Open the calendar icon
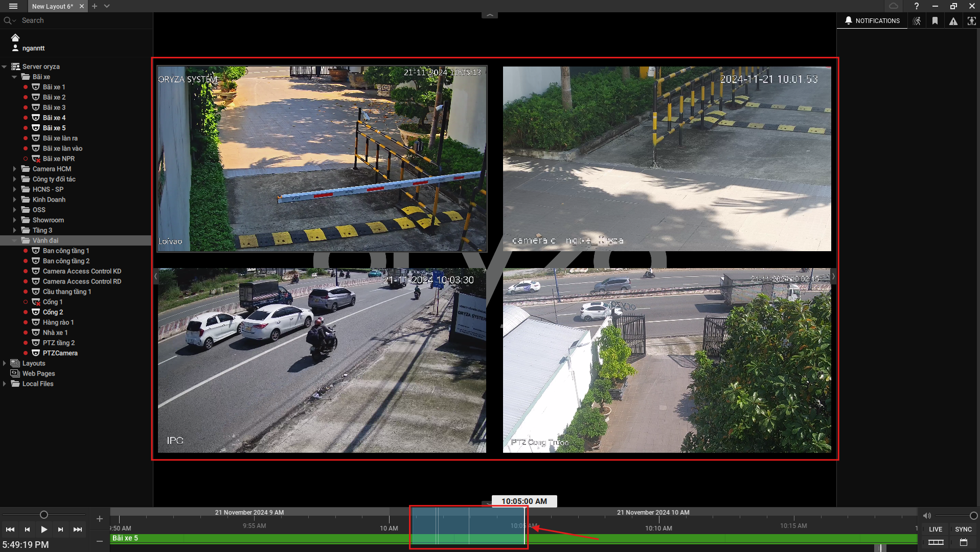 [964, 542]
